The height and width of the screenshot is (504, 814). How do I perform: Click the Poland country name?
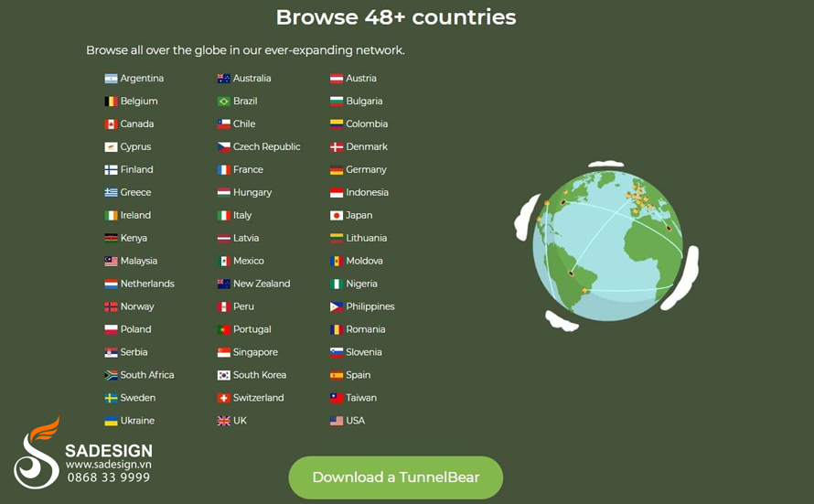pyautogui.click(x=136, y=329)
